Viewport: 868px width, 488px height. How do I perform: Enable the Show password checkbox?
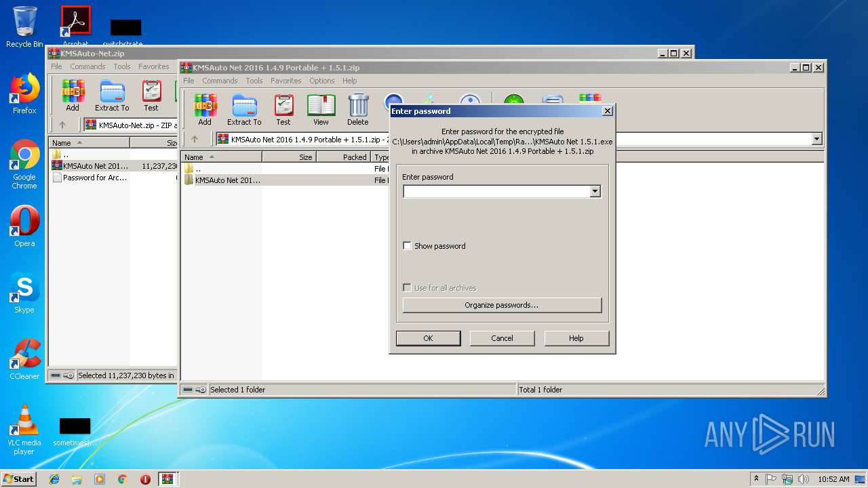(408, 246)
